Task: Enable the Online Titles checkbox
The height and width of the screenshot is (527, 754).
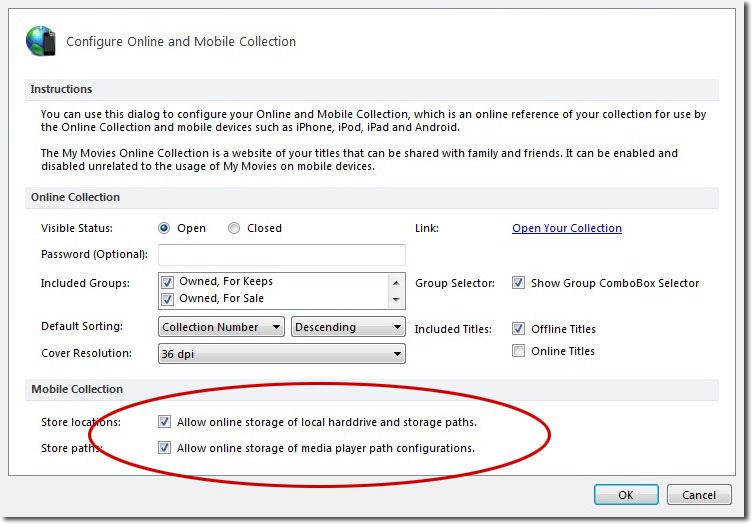Action: (x=518, y=351)
